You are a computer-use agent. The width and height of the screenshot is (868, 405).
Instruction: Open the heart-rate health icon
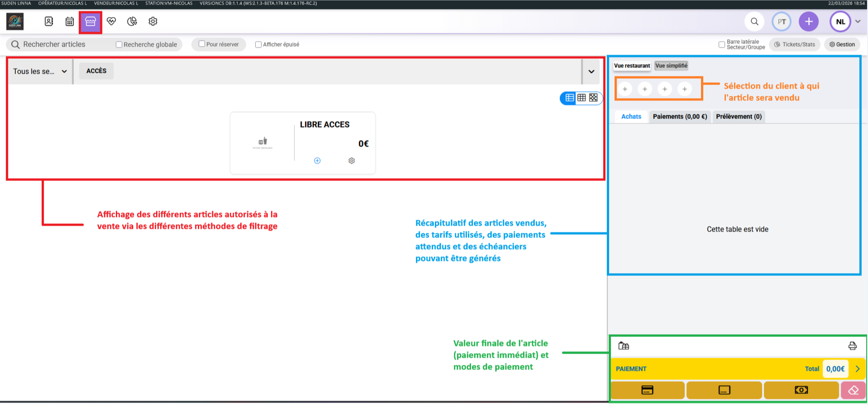111,21
